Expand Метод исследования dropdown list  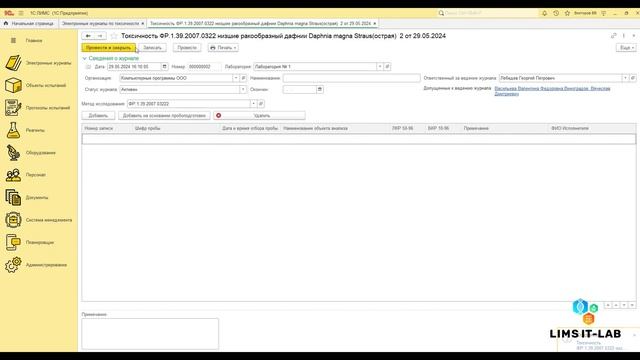[253, 104]
